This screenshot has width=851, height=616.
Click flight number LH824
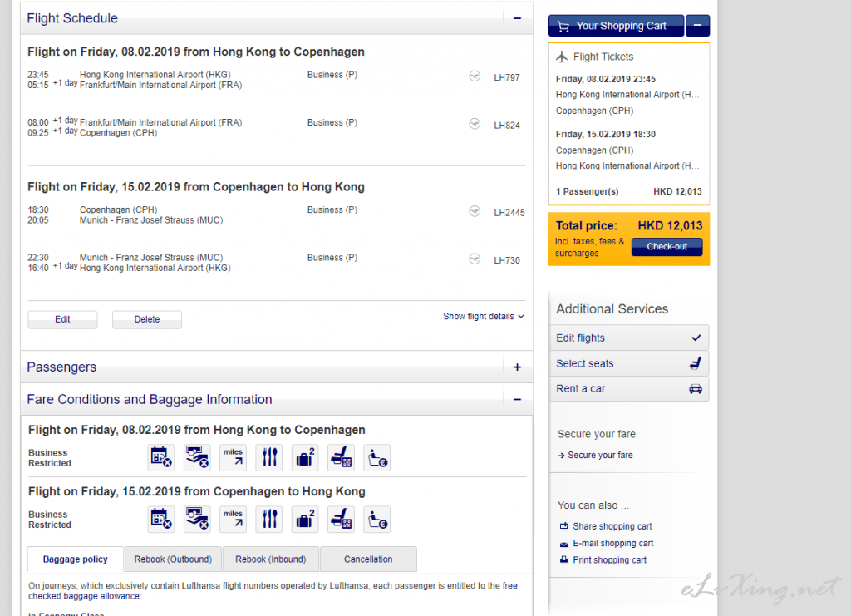coord(507,126)
